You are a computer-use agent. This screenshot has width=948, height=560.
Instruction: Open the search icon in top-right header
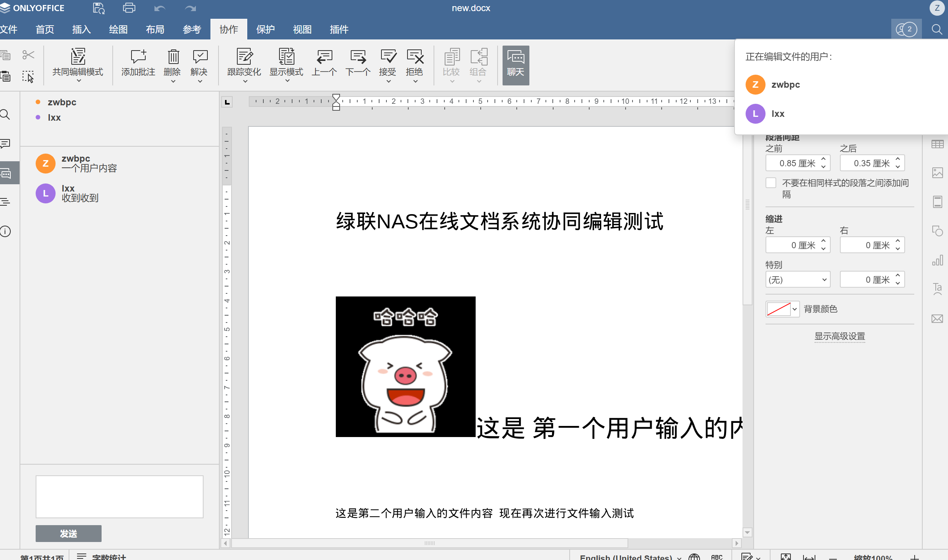coord(936,29)
